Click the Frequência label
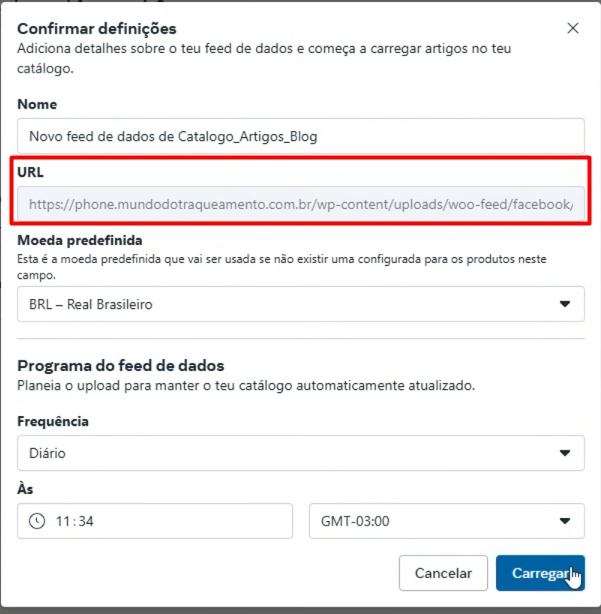601x614 pixels. (x=53, y=421)
